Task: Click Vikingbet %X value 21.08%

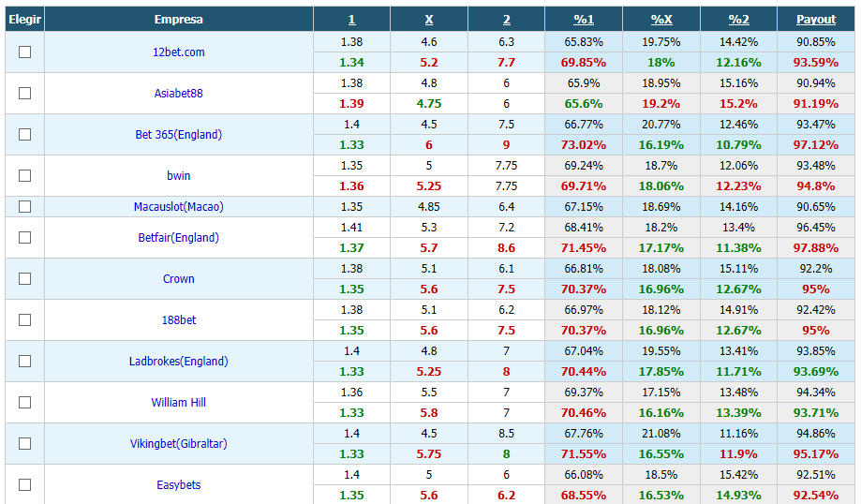Action: (661, 434)
